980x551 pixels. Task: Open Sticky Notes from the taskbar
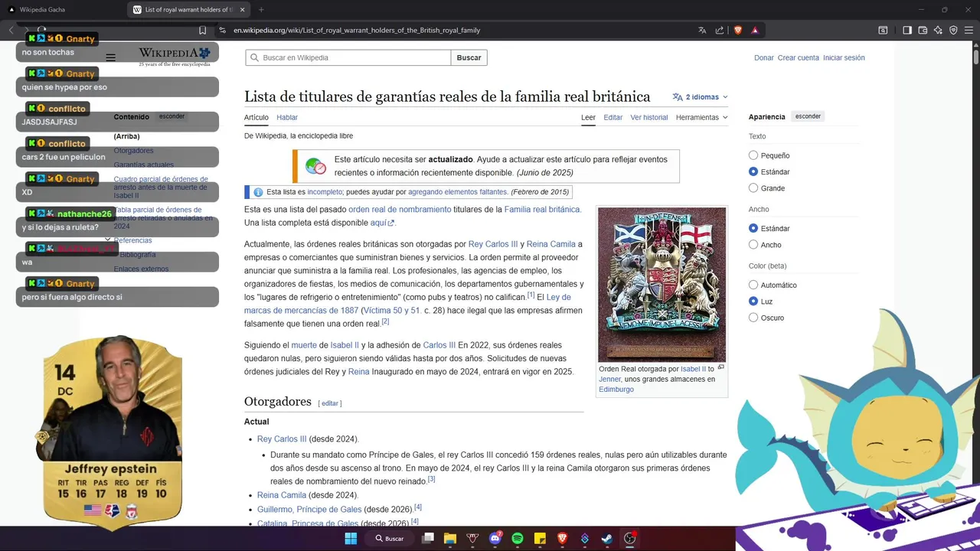click(540, 539)
